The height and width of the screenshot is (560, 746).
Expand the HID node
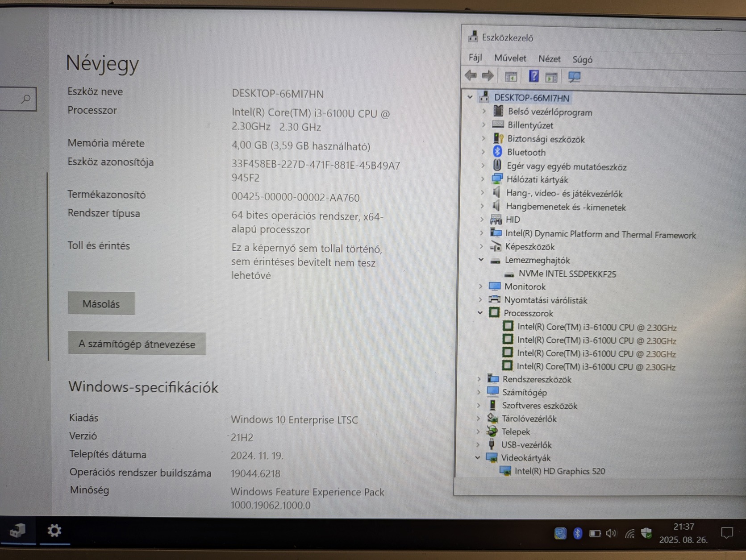(x=482, y=219)
